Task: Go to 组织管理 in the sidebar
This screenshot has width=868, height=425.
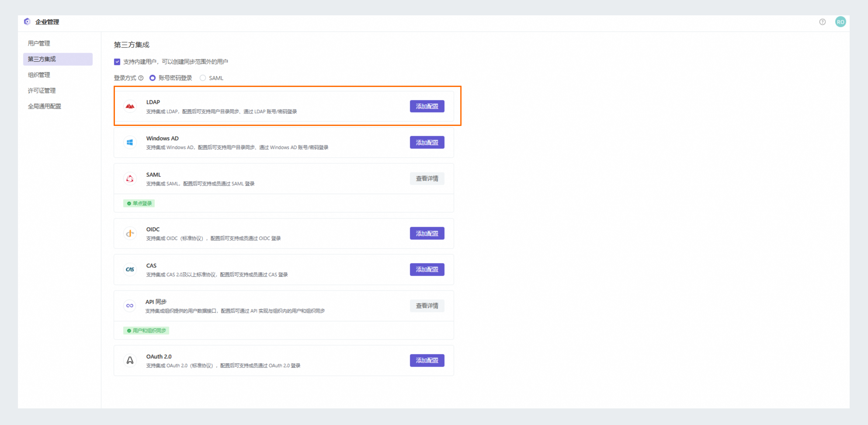Action: click(x=58, y=75)
